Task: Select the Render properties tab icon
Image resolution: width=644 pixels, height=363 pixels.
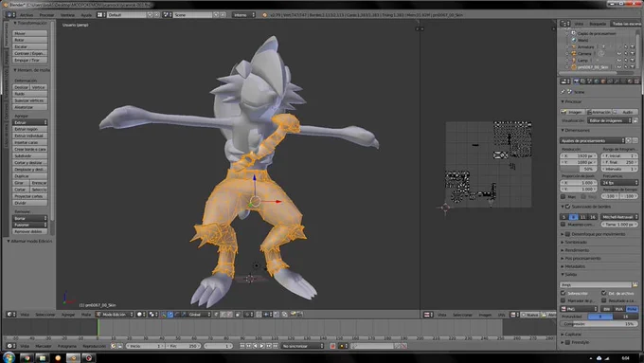Action: coord(576,82)
